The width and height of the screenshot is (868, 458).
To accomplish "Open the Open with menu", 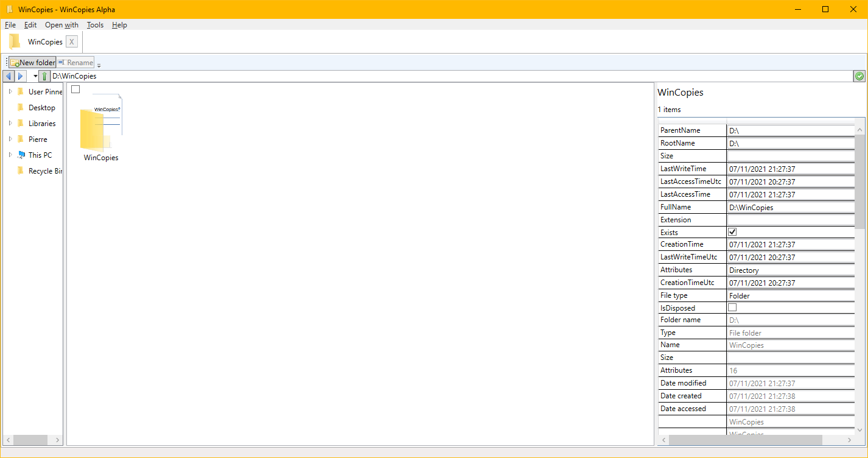I will (x=61, y=25).
